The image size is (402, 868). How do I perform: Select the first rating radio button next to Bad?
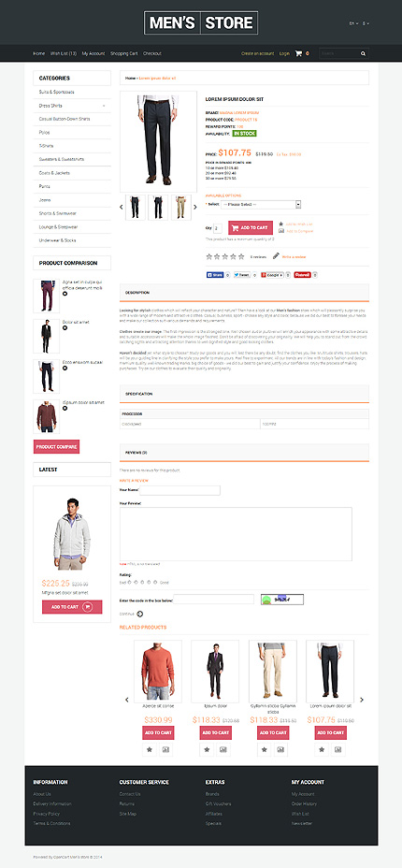[x=129, y=582]
